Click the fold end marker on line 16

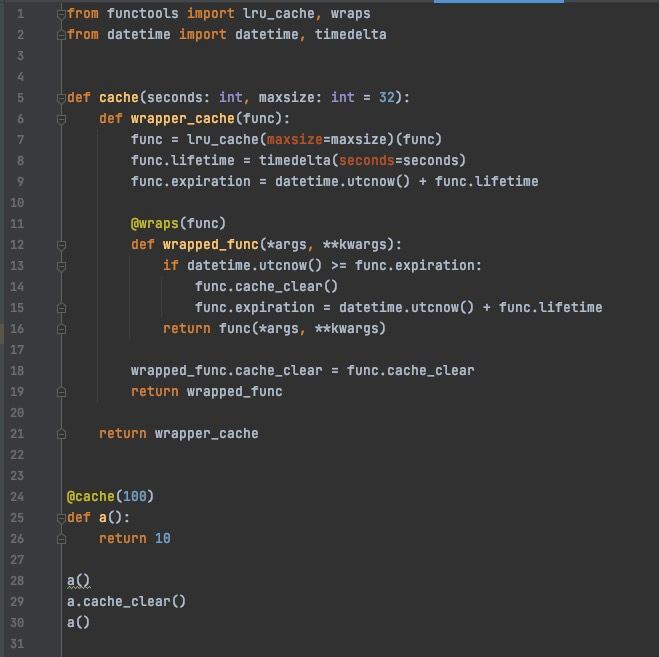pyautogui.click(x=61, y=329)
